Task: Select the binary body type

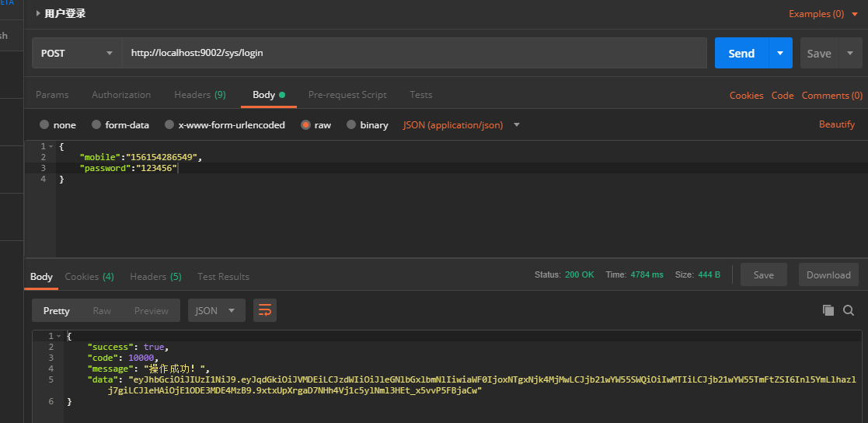Action: (351, 124)
